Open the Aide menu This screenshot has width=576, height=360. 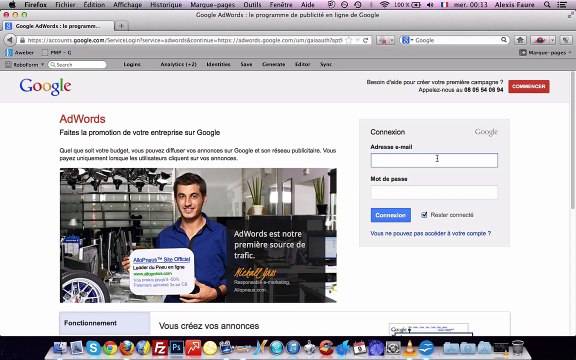coord(307,5)
